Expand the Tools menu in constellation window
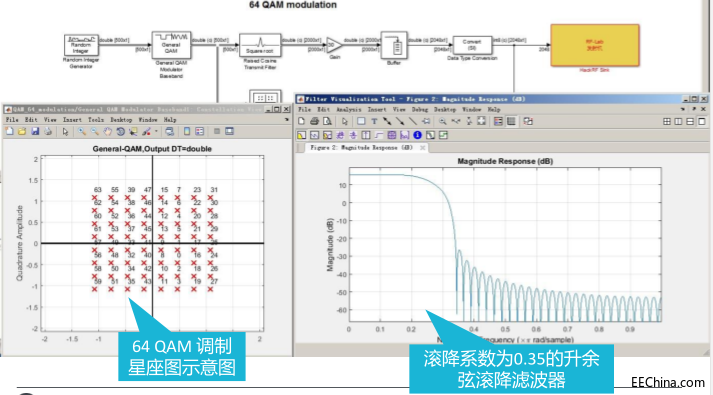Image resolution: width=713 pixels, height=395 pixels. pyautogui.click(x=95, y=120)
